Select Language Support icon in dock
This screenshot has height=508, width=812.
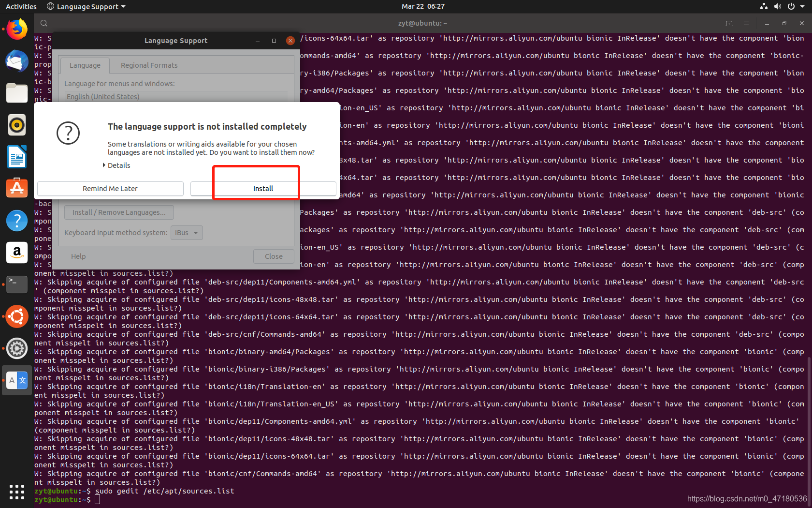[17, 380]
